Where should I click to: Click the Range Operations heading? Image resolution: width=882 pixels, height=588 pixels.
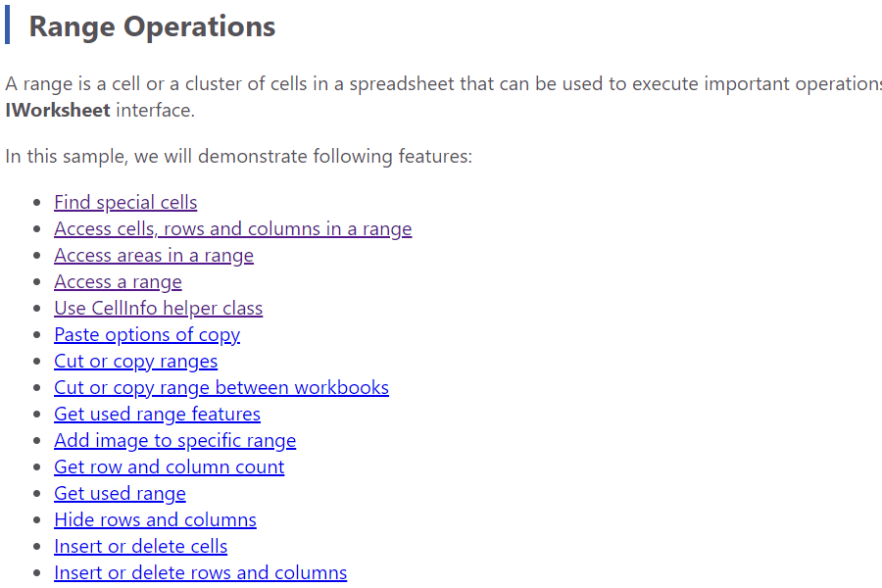point(152,26)
